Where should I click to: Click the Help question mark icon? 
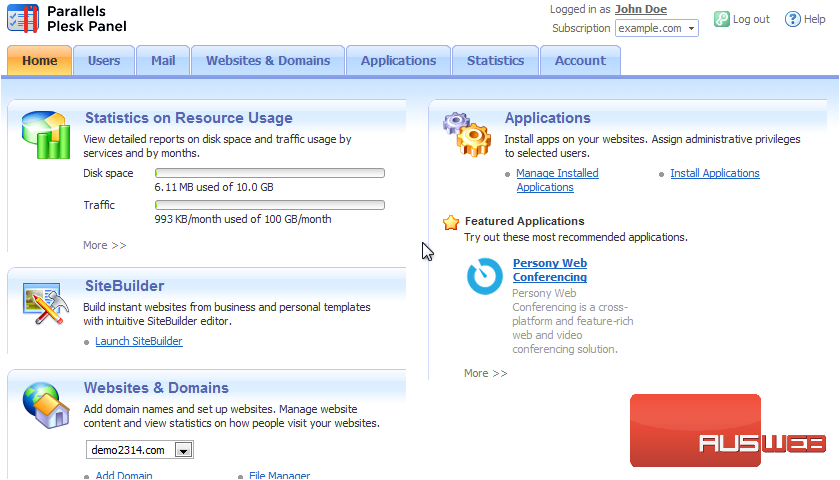[792, 19]
